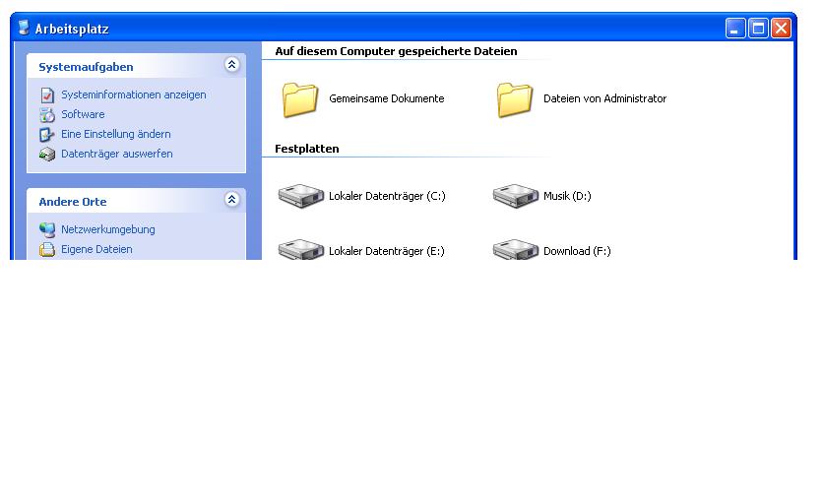Select the Gemeinsame Dokumente label
Image resolution: width=824 pixels, height=504 pixels.
(387, 98)
